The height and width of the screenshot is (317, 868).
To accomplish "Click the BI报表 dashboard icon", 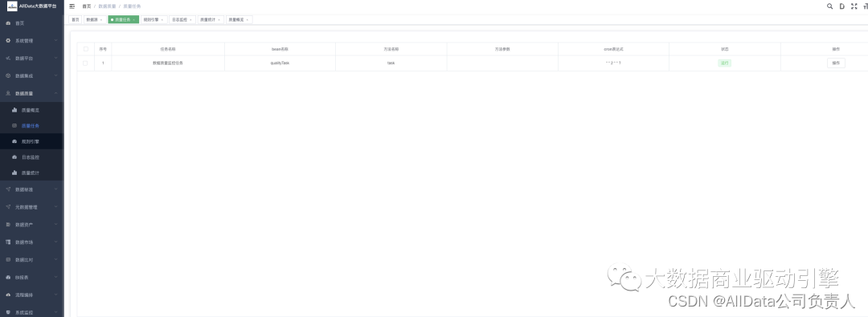I will [x=8, y=277].
